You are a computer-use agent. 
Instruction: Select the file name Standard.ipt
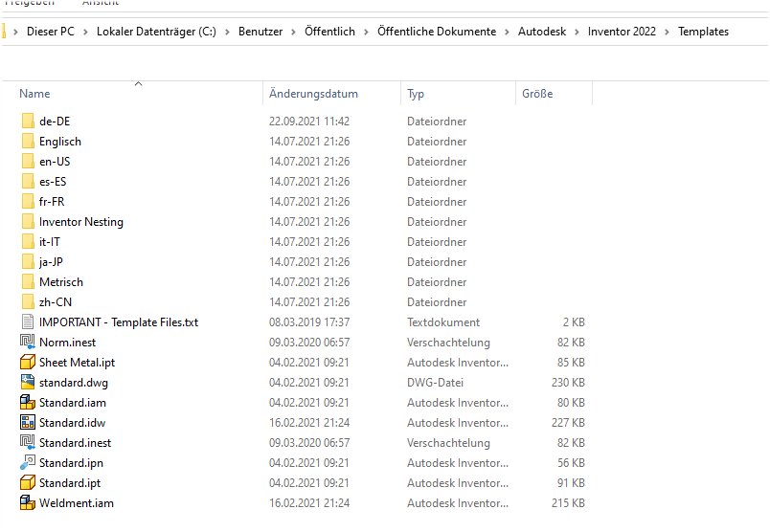coord(70,483)
